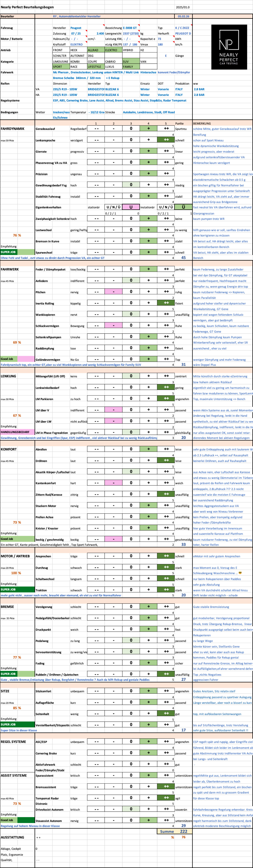Pick the 0 rating for Gewöhnungsbedarf Fzg
This screenshot has width=253, height=868.
[x=131, y=185]
